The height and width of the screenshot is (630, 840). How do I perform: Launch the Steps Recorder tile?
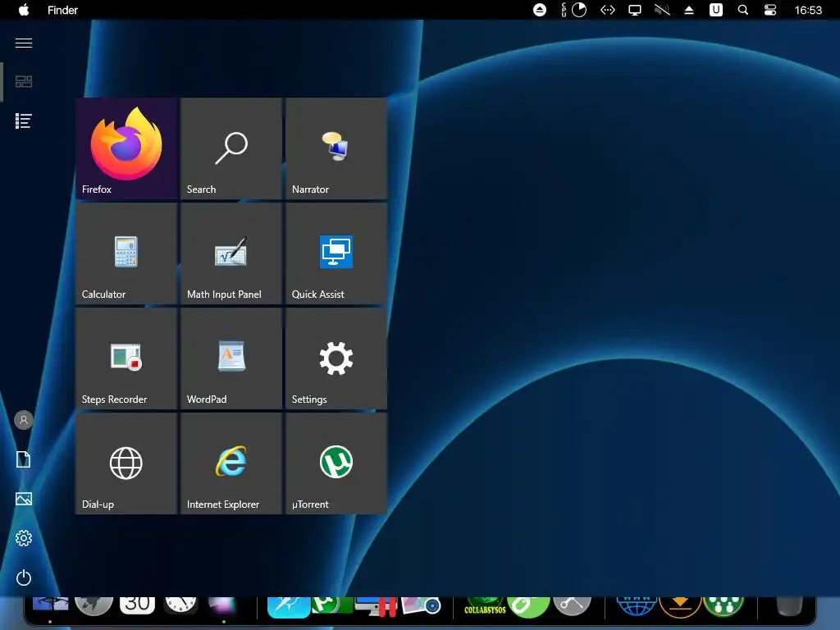coord(126,358)
